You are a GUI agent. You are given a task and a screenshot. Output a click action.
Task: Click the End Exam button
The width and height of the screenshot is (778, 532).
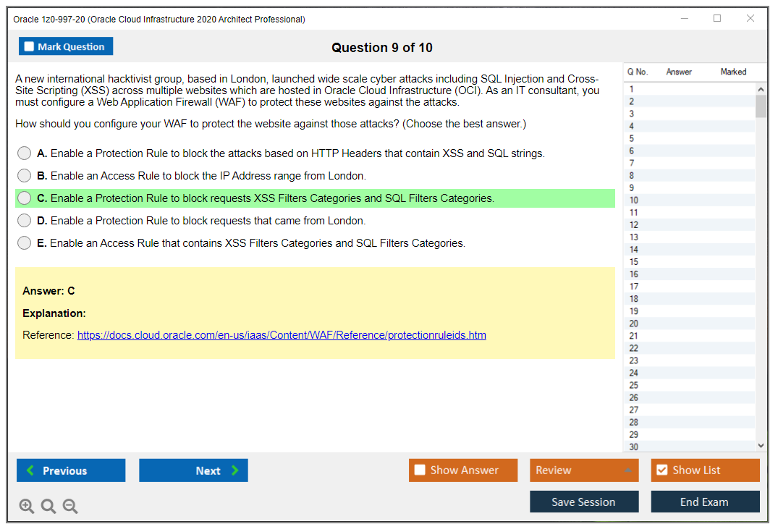(705, 502)
